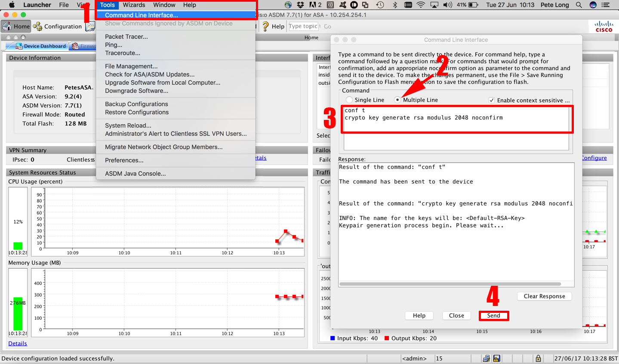Choose Command Line Interface... menu item

click(176, 15)
